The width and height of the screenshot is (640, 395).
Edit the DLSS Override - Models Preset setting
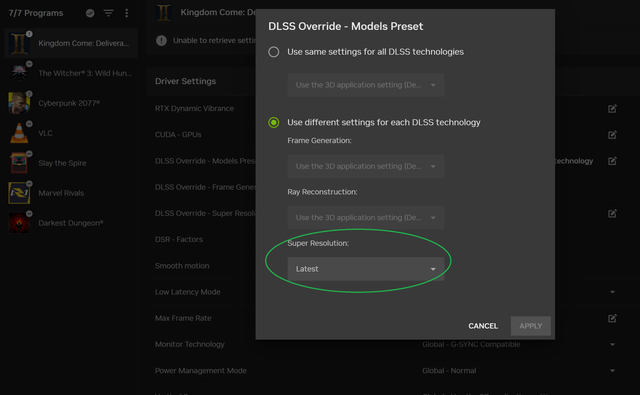(x=612, y=161)
